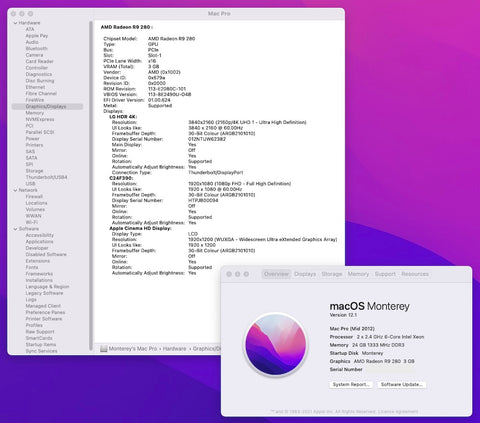Go to the Resources tab
This screenshot has width=480, height=423.
(415, 274)
